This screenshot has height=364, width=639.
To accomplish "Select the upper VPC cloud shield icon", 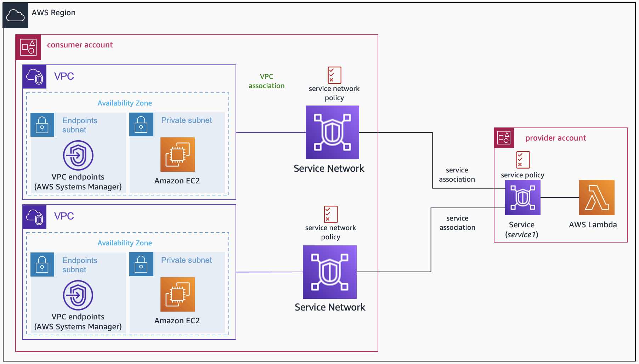I will pos(35,76).
